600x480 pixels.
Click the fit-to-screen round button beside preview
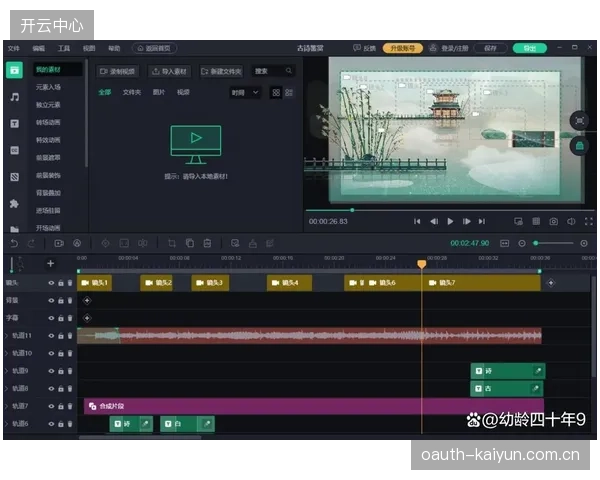click(579, 121)
